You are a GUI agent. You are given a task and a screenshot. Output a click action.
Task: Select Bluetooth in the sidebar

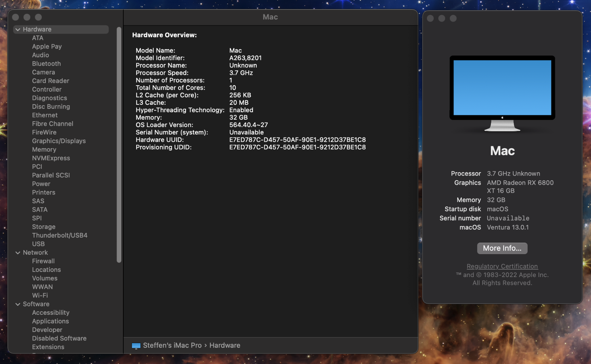tap(46, 64)
